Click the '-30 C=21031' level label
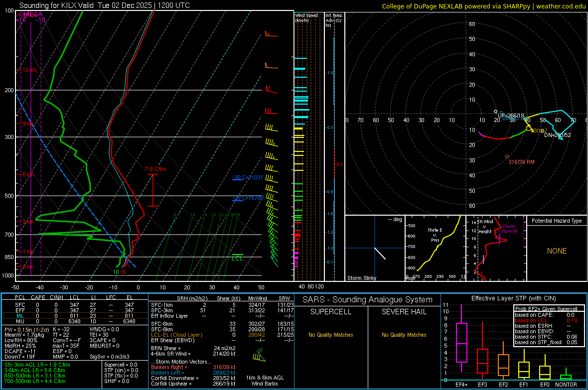This screenshot has width=588, height=390. click(248, 177)
